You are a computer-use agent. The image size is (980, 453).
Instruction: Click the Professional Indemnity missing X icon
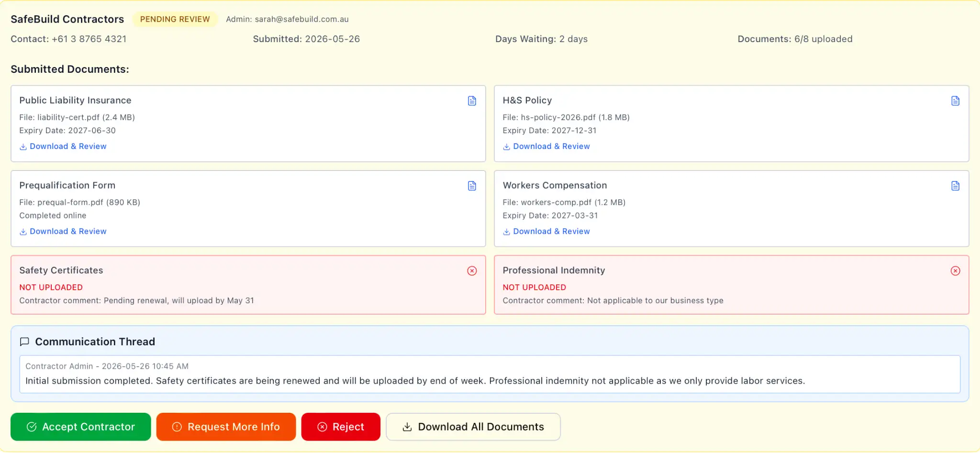point(955,271)
